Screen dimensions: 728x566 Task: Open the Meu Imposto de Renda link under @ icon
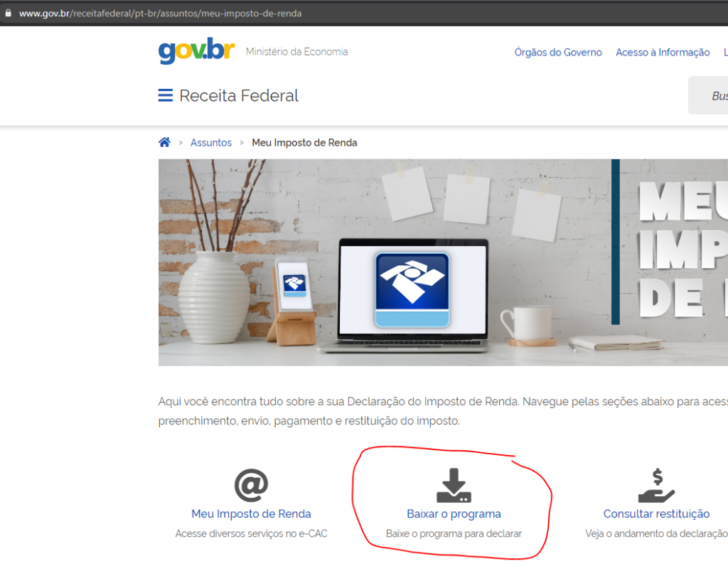tap(251, 513)
